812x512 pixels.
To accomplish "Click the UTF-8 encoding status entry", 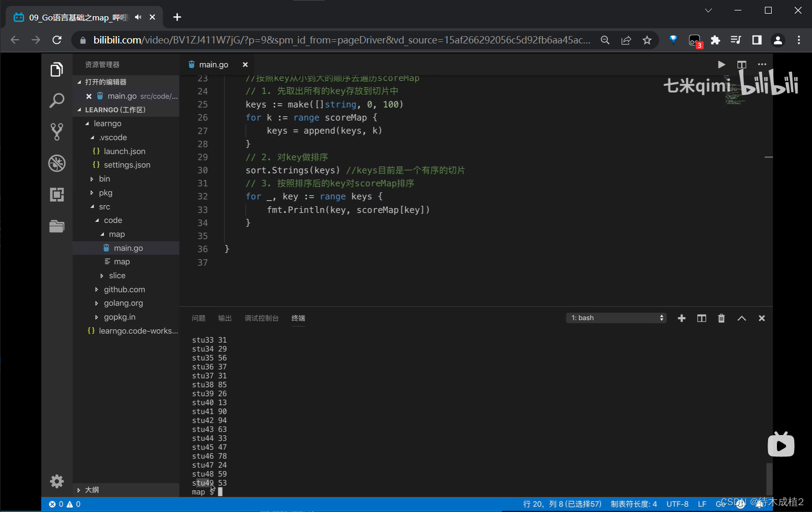I will tap(677, 504).
